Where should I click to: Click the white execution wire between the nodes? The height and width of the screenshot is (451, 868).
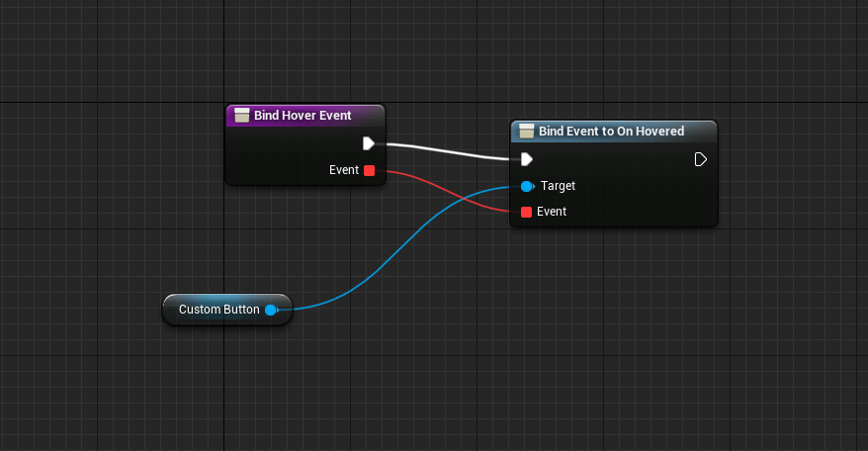[445, 150]
